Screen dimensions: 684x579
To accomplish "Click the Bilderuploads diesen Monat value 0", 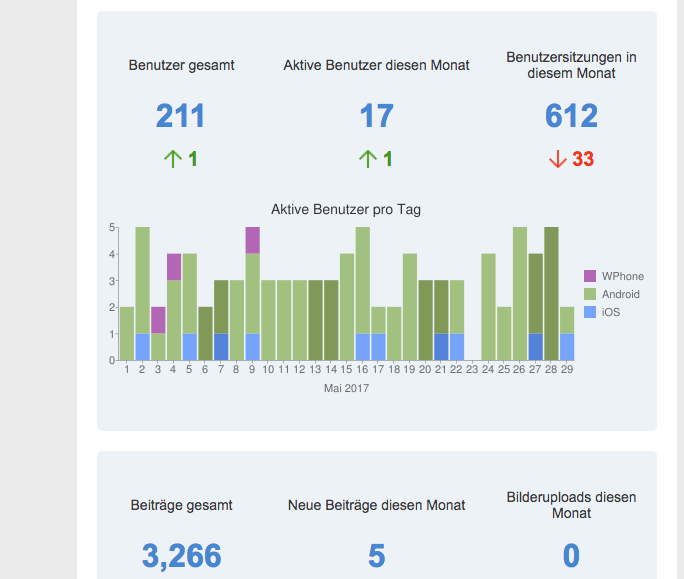I will tap(571, 556).
